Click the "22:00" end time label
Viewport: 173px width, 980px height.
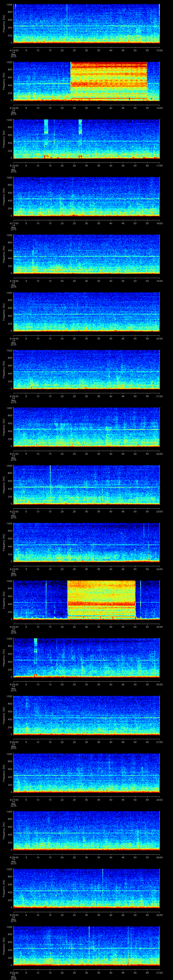click(160, 454)
